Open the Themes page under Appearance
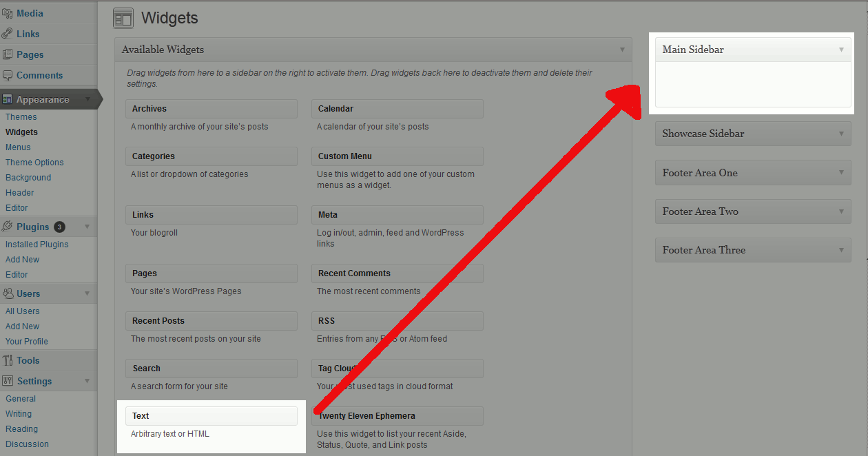 [21, 116]
